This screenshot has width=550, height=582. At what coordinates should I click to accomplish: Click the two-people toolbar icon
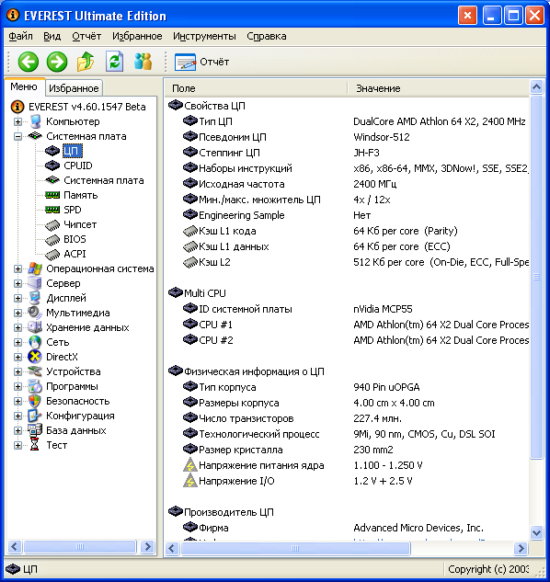pyautogui.click(x=143, y=62)
